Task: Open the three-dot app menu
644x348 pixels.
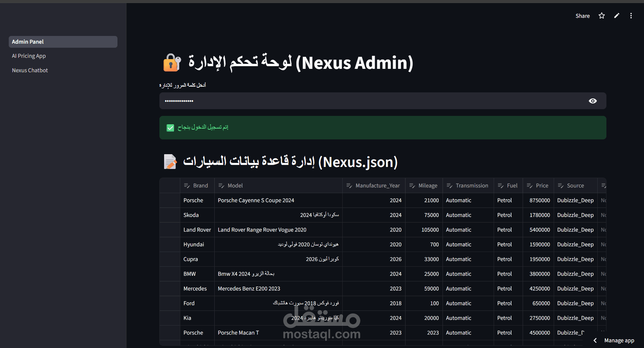Action: coord(631,16)
